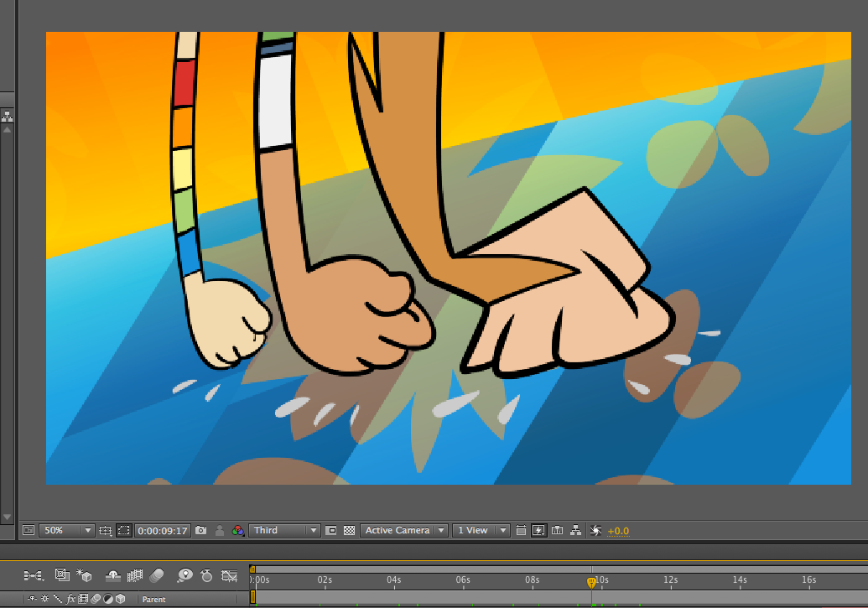Open the Brainstorm lightbulb icon
868x608 pixels.
pyautogui.click(x=185, y=575)
